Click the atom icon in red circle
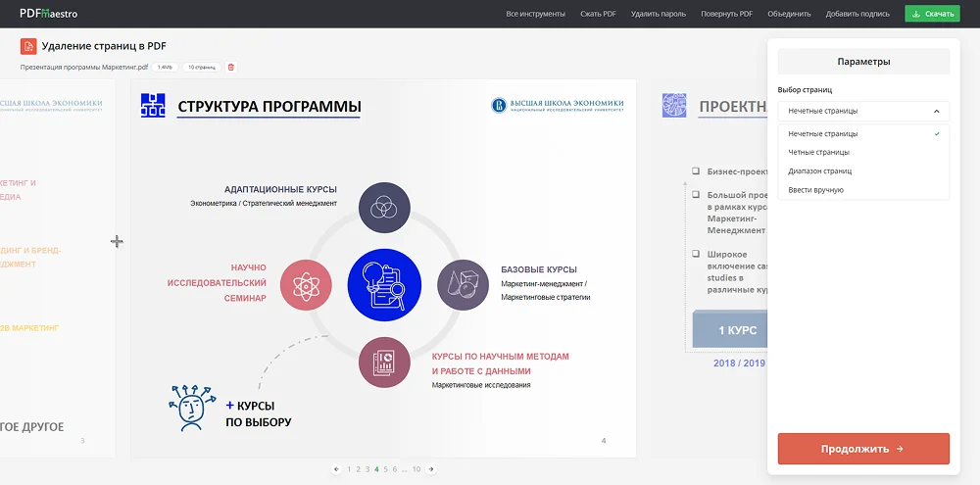Screen dimensions: 980x485 point(302,284)
